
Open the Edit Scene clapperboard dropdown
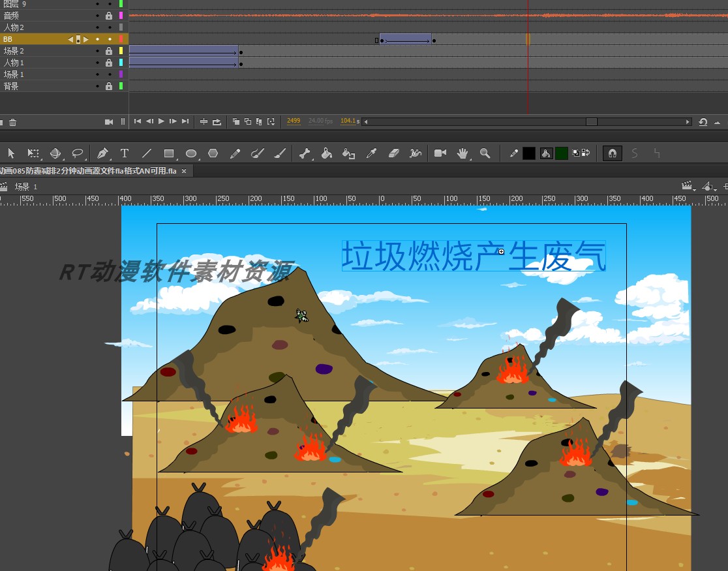click(687, 186)
